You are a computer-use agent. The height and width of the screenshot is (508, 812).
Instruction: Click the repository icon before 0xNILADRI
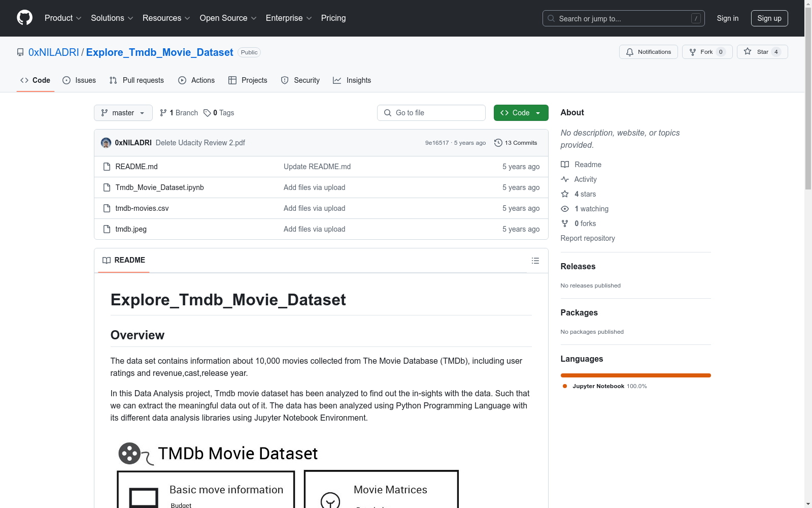[20, 52]
